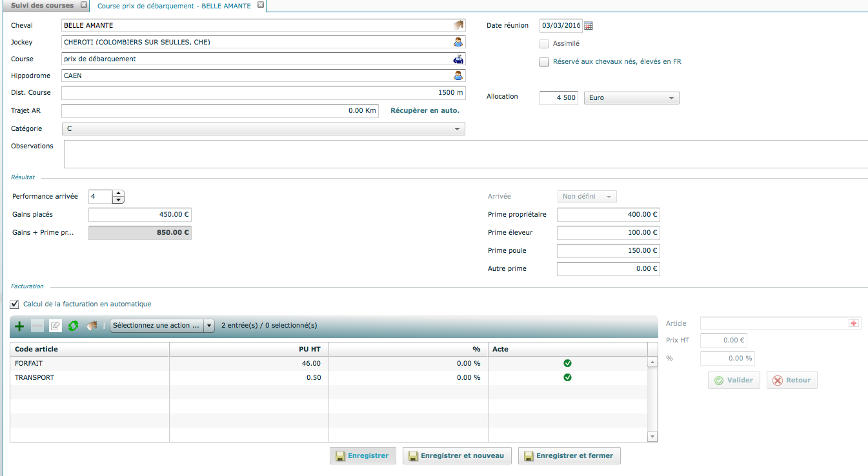868x476 pixels.
Task: Click the Valider button
Action: 734,380
